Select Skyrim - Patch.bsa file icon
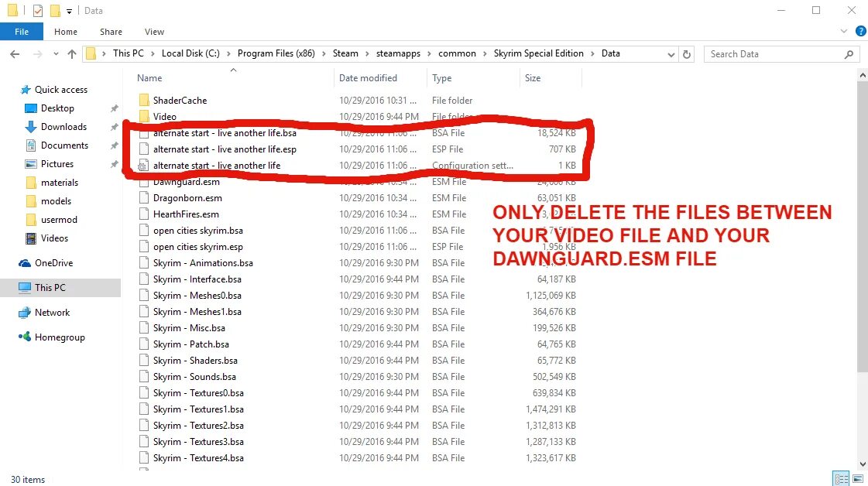This screenshot has height=486, width=868. 144,344
